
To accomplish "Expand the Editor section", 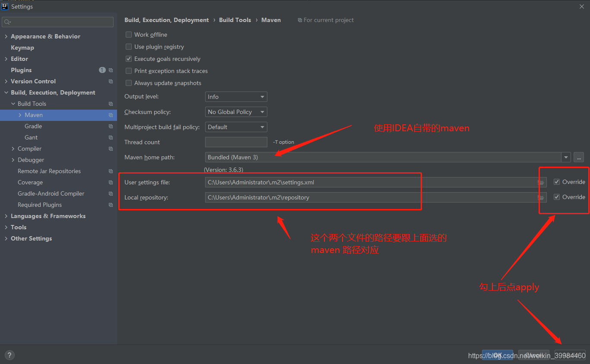I will coord(6,59).
